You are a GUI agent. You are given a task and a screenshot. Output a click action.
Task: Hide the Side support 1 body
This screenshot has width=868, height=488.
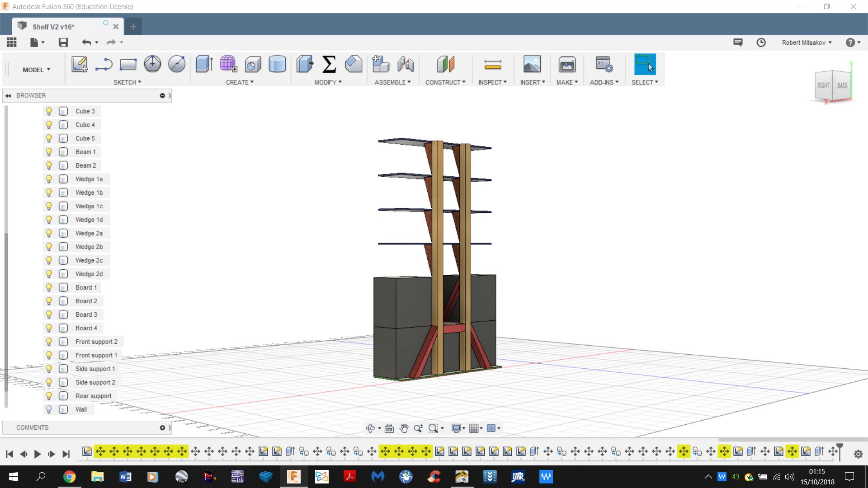[x=49, y=369]
